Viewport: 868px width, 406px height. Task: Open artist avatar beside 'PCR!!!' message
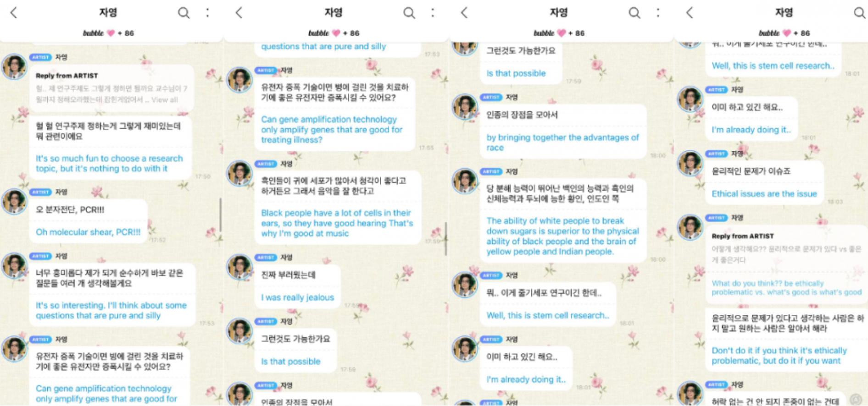coord(14,201)
